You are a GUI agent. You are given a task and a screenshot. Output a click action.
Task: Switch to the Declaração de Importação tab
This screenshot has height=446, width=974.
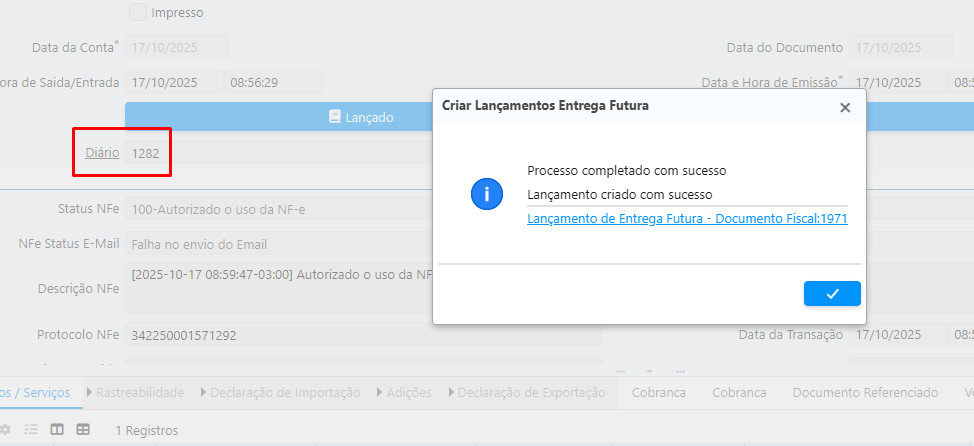pyautogui.click(x=284, y=393)
